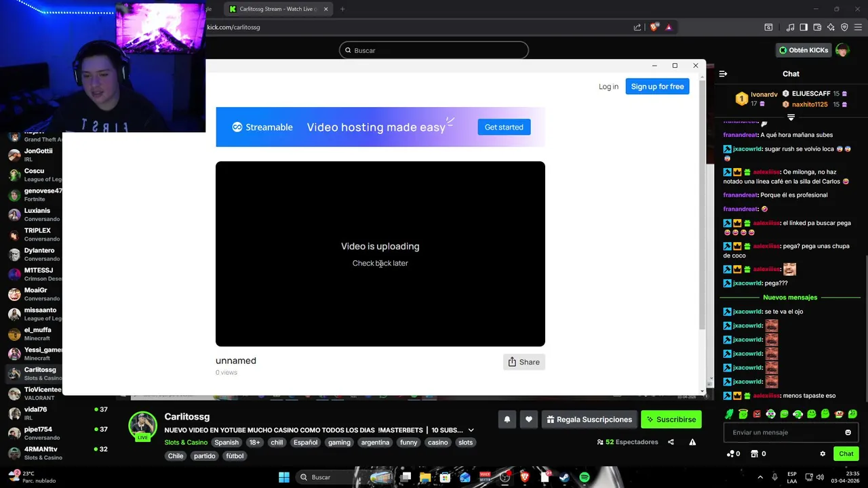Click Log in on the Streamable page
The height and width of the screenshot is (488, 868).
pyautogui.click(x=608, y=87)
